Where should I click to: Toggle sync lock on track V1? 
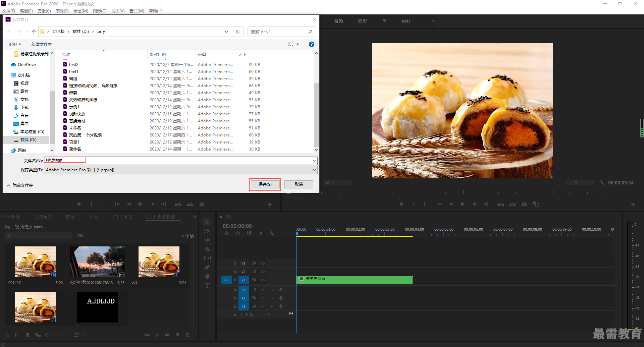pyautogui.click(x=254, y=280)
